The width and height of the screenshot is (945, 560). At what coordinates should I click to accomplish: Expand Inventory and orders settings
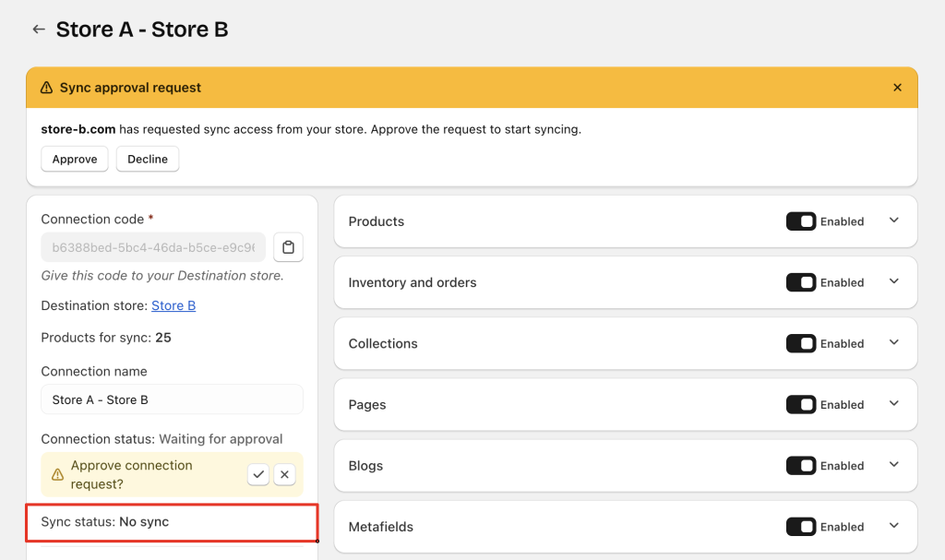point(893,281)
